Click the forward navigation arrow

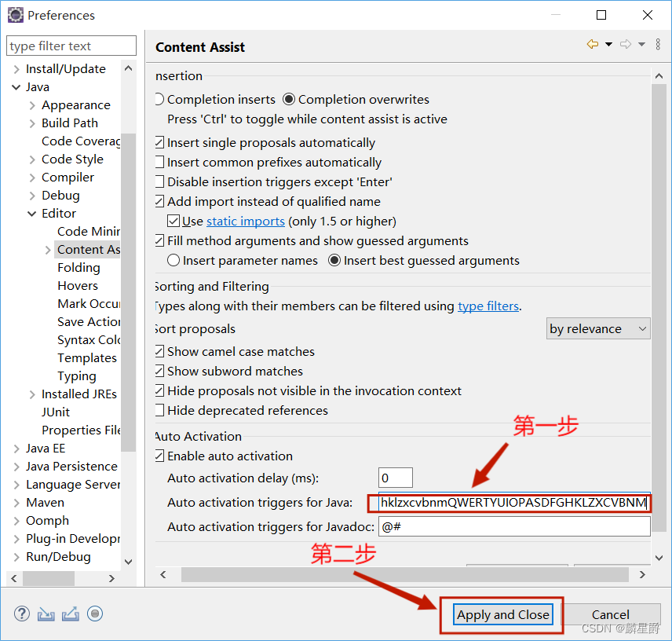(626, 44)
